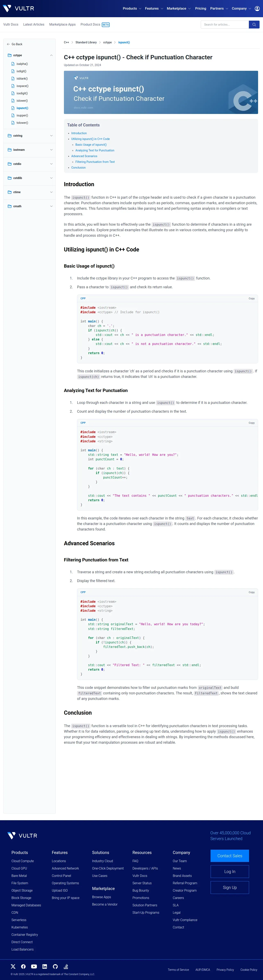
Task: Jump to Analyzing Text for Punctuation
Action: [95, 150]
